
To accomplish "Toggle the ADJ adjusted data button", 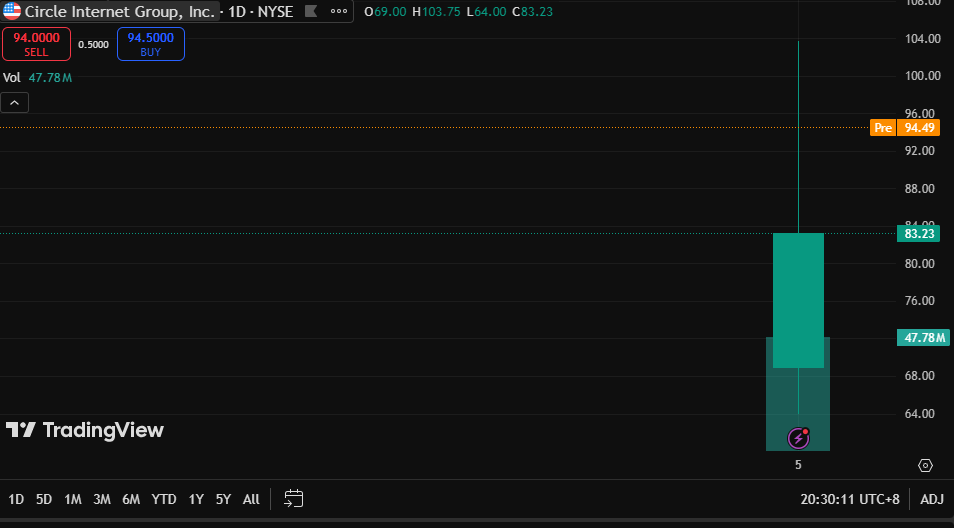I will point(931,499).
